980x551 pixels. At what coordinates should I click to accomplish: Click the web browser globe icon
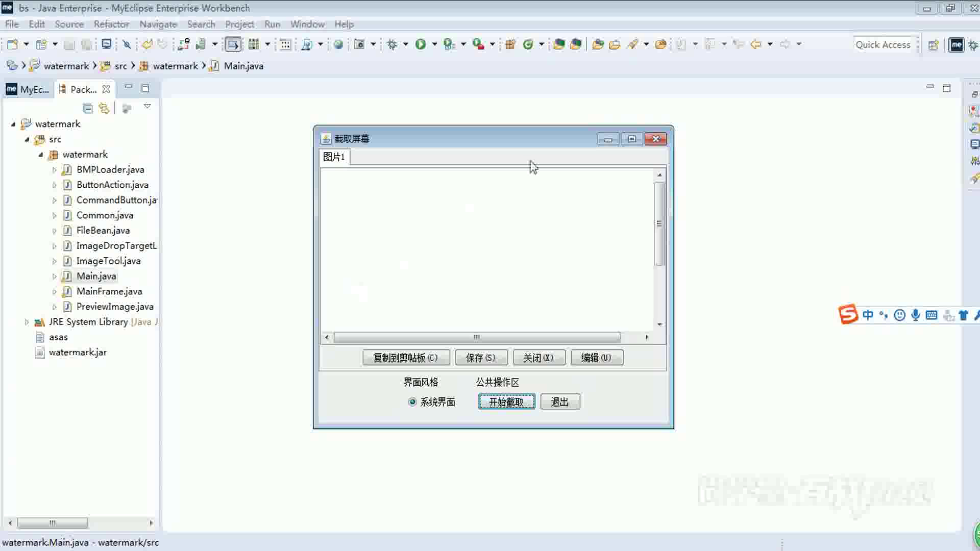[338, 44]
